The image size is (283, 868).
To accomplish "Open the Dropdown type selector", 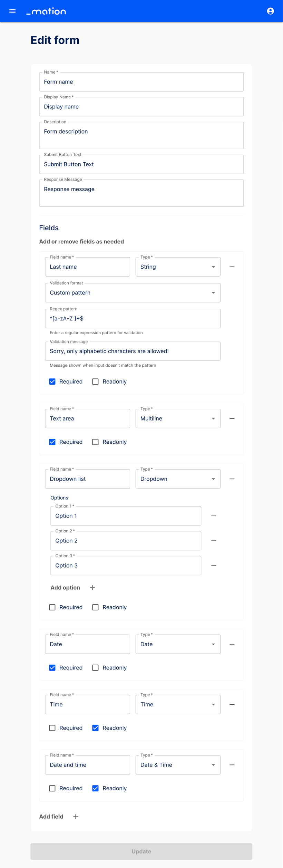I will (178, 479).
